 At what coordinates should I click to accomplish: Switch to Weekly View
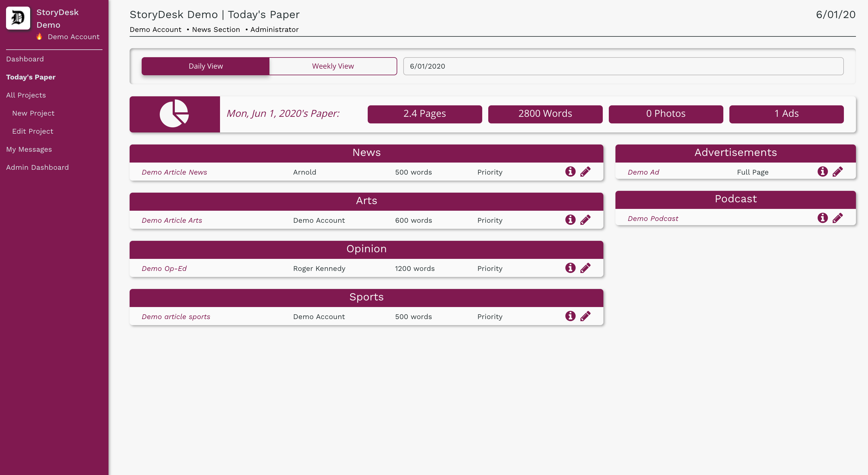[x=332, y=66]
